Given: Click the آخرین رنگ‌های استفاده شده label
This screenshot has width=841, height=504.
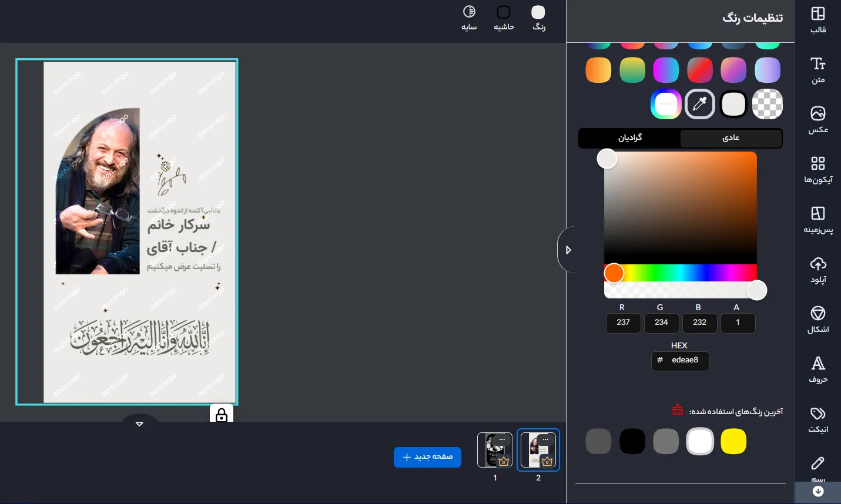Looking at the screenshot, I should point(736,411).
